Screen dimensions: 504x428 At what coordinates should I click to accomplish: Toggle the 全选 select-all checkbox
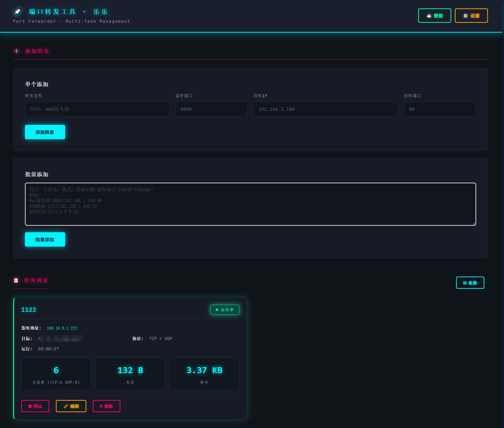[470, 283]
